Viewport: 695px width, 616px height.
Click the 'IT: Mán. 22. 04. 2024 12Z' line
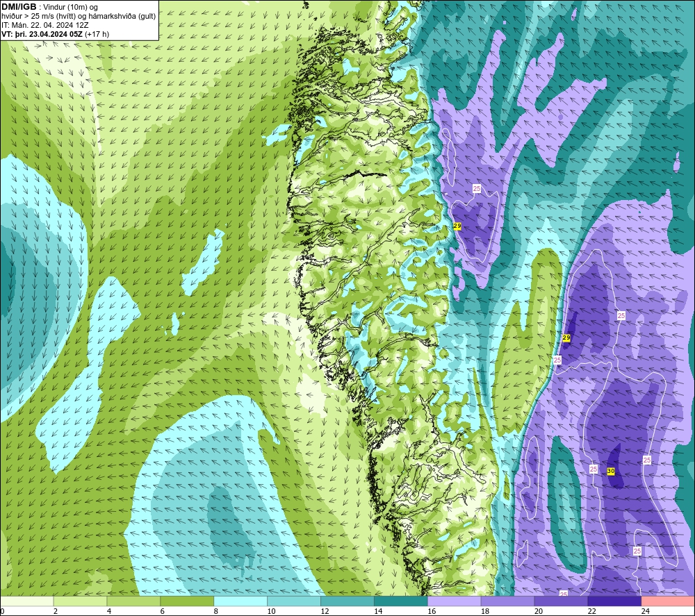point(44,25)
